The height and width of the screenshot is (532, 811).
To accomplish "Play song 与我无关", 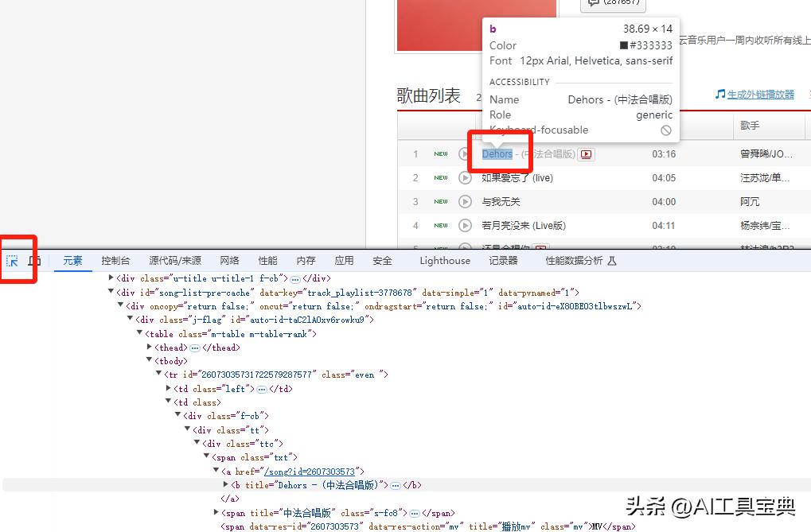I will [x=465, y=202].
